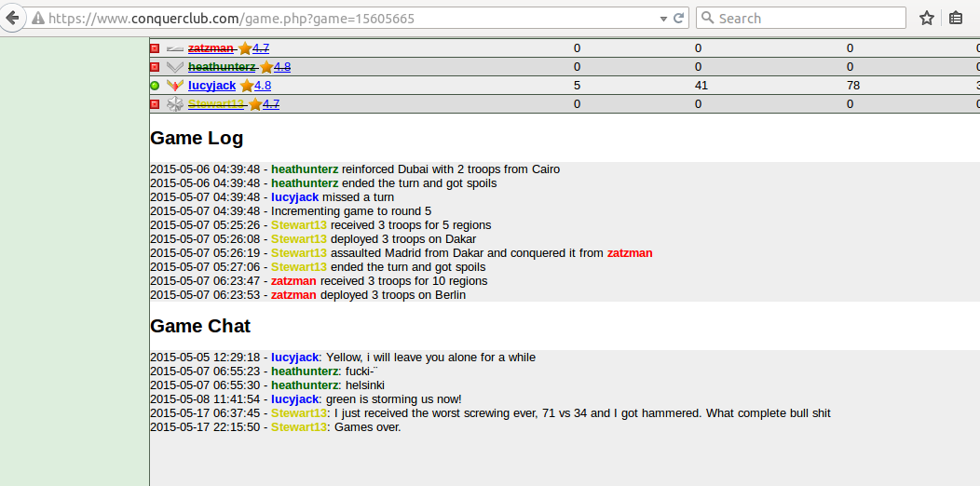
Task: Click the red status square for zatzman
Action: point(155,48)
